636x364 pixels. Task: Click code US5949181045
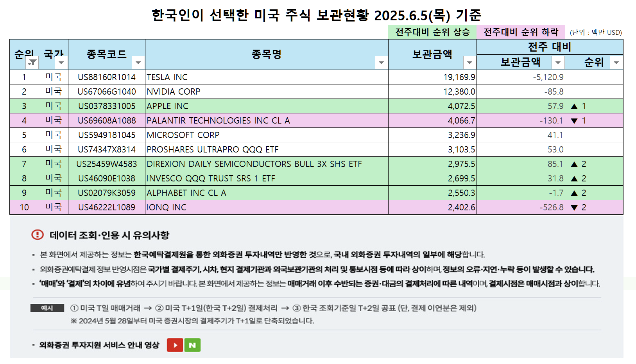[x=107, y=135]
